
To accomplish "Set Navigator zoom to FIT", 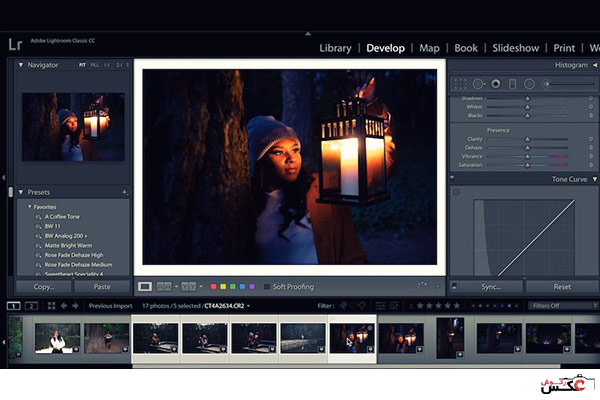I will tap(82, 65).
